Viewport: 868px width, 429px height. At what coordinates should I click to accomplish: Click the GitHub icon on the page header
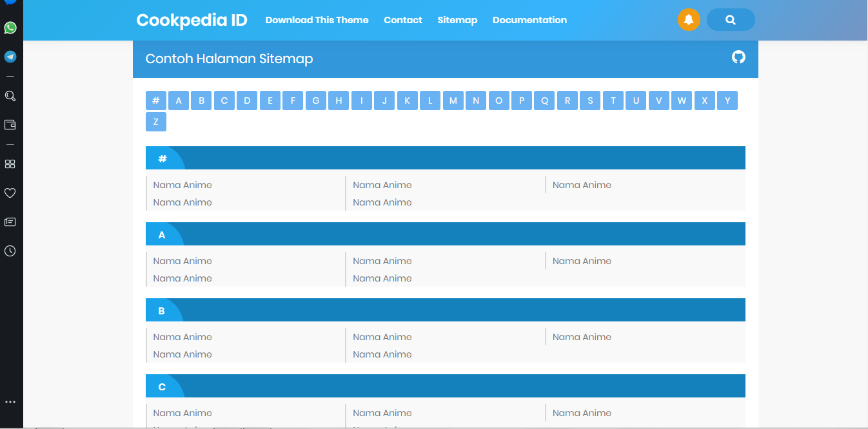[738, 57]
